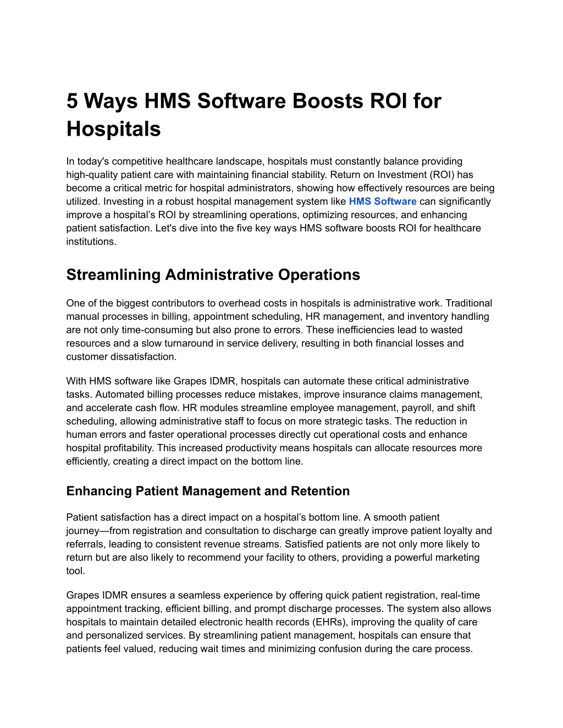Click the paragraph starting 'In today's competitive healthcare landscape'
Screen dimensions: 563x728
click(280, 202)
